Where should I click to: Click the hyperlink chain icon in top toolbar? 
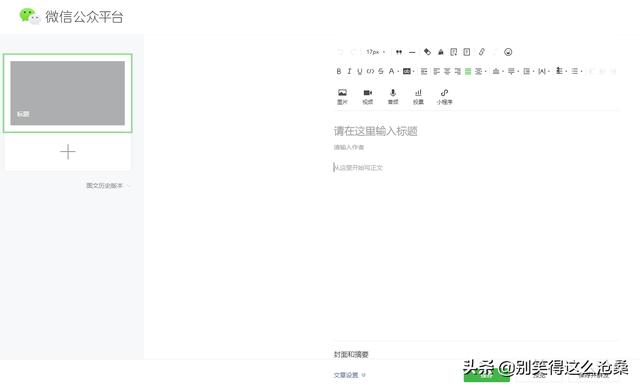[x=482, y=52]
